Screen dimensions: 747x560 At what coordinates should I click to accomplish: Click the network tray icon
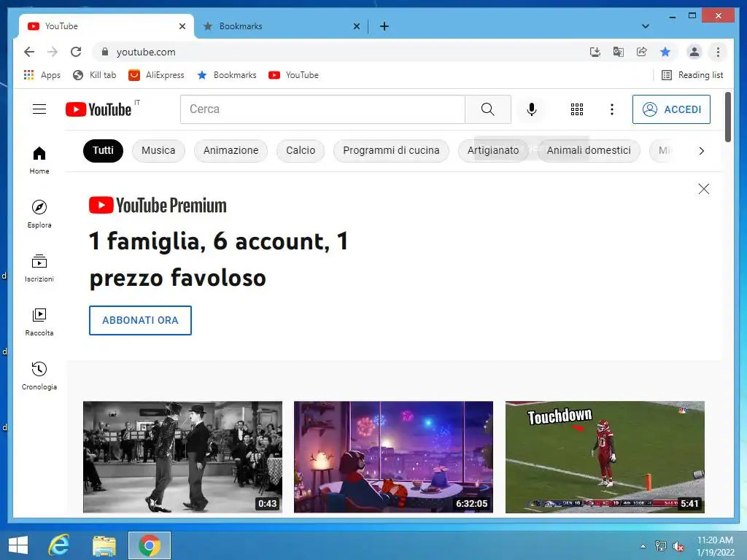660,546
